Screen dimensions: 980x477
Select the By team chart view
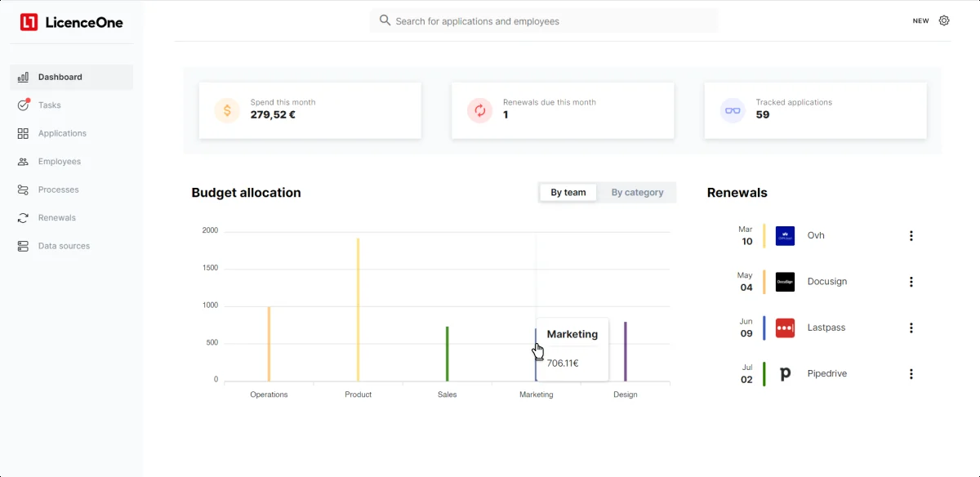click(568, 193)
